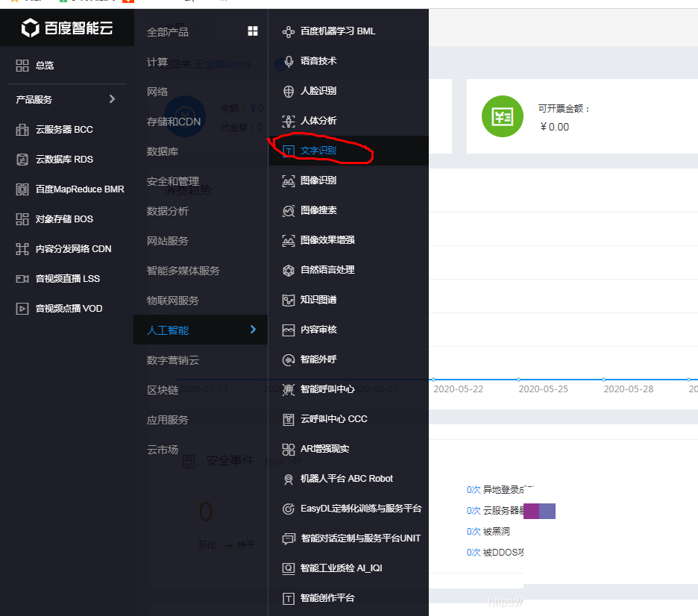Click the green 可开票金额 invoice icon
Screen dimensions: 698x616
(502, 116)
